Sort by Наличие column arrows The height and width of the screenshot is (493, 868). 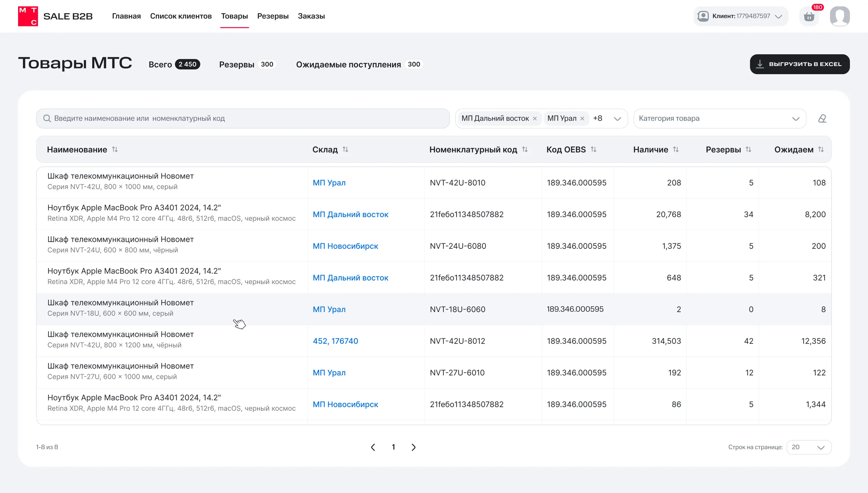click(676, 149)
